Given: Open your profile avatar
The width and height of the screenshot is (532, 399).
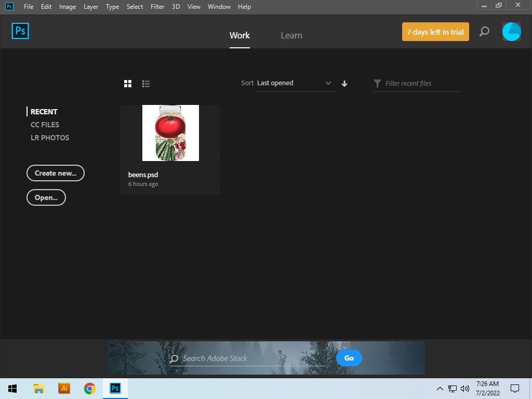Looking at the screenshot, I should [512, 31].
